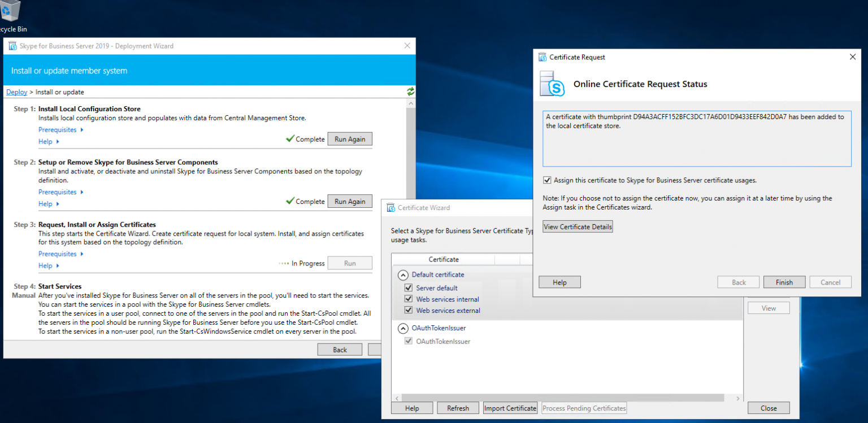Click the Certificate Wizard title bar icon

coord(390,208)
